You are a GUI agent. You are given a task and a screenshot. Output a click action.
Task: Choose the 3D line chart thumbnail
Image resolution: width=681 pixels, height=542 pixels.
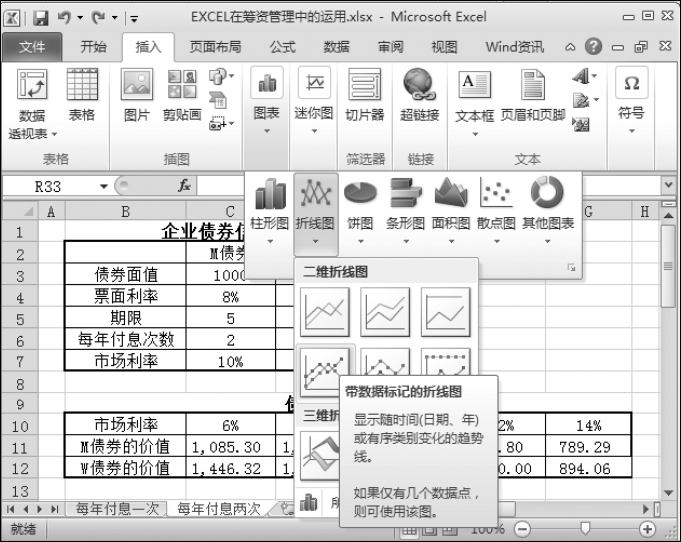point(321,456)
